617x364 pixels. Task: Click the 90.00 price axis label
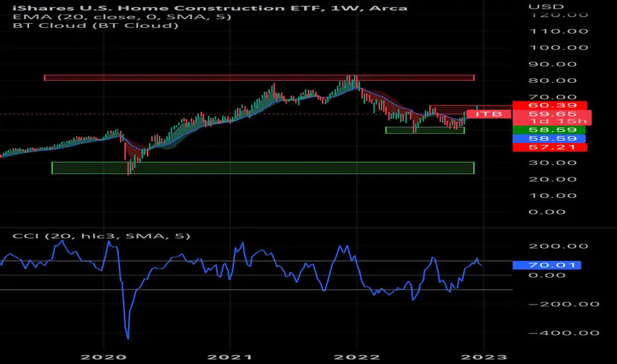tap(553, 64)
